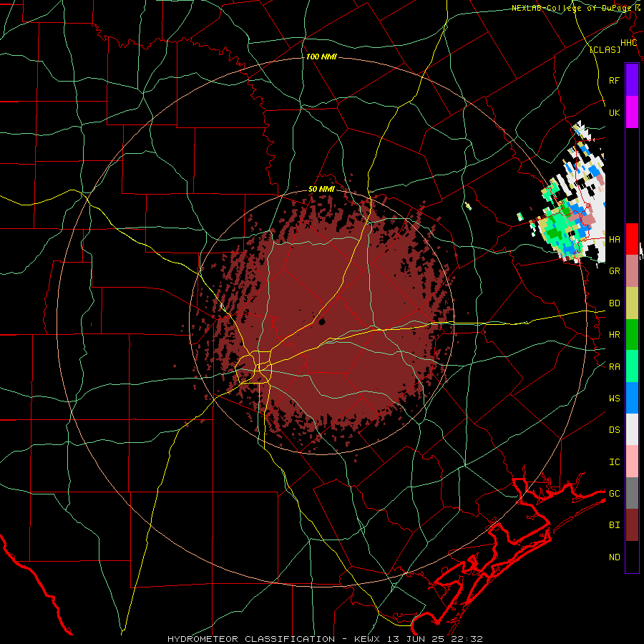
Task: Click the small black dot inside the maroon echo
Action: [321, 322]
